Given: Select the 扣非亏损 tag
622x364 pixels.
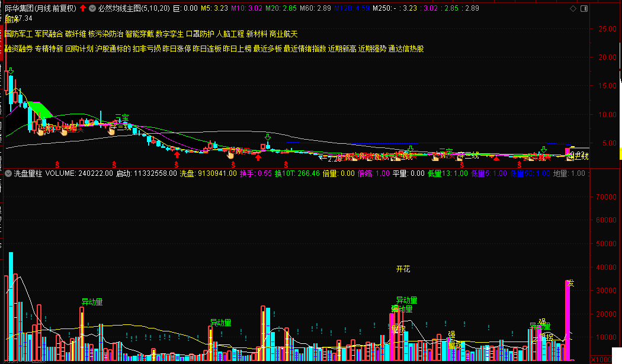Looking at the screenshot, I should click(x=147, y=49).
